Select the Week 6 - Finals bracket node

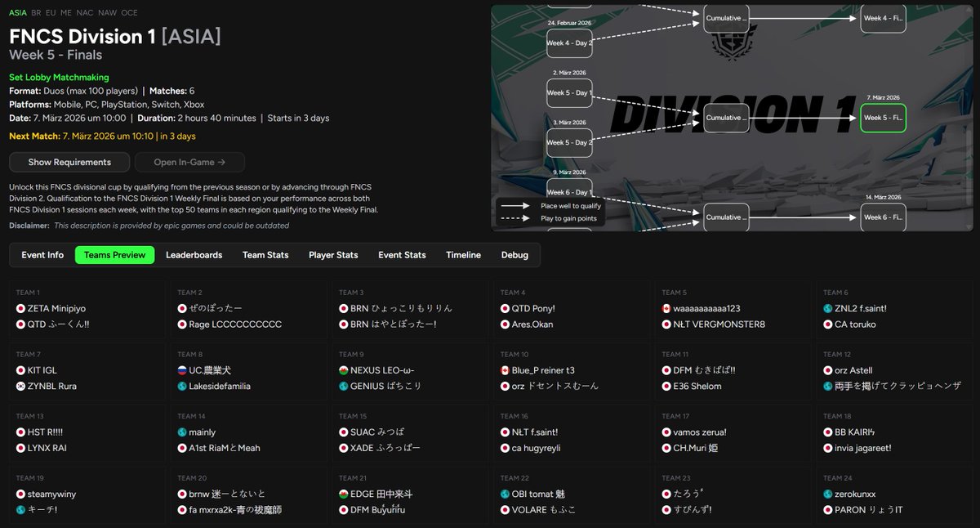(883, 217)
